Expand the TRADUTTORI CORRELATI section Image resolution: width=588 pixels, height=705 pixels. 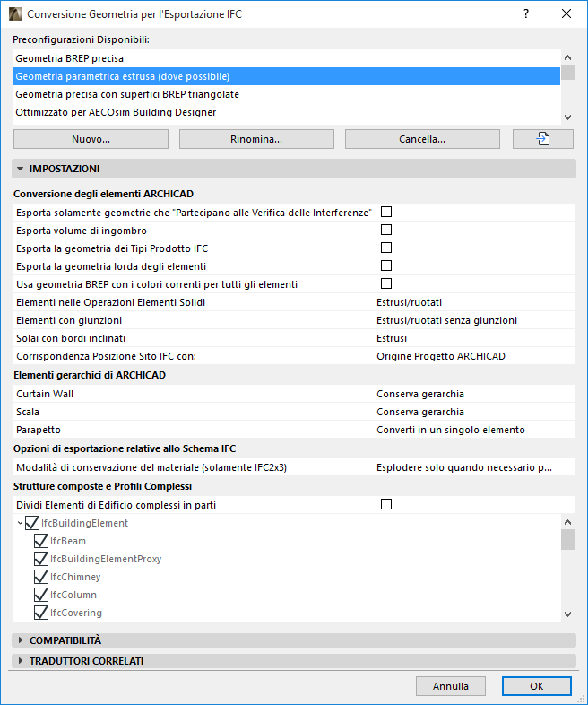click(20, 661)
